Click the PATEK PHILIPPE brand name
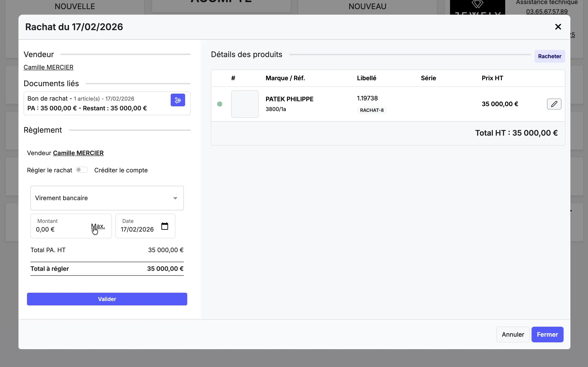 [289, 99]
